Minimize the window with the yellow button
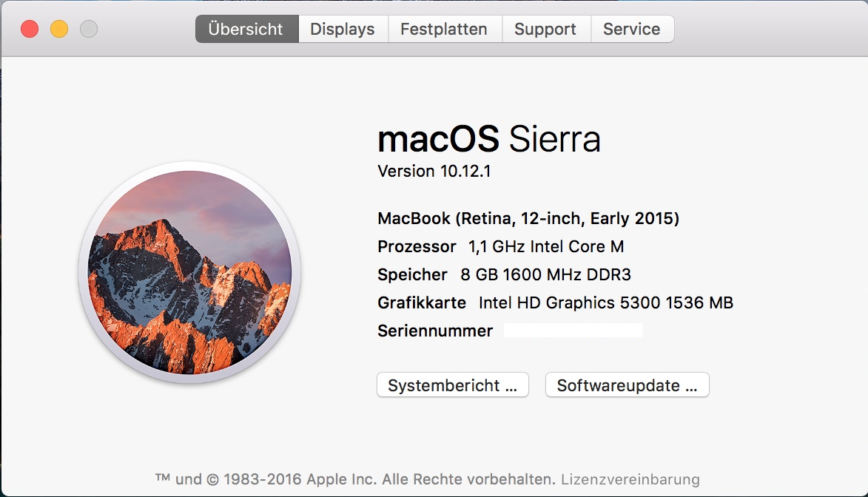Viewport: 868px width, 497px height. [x=59, y=29]
